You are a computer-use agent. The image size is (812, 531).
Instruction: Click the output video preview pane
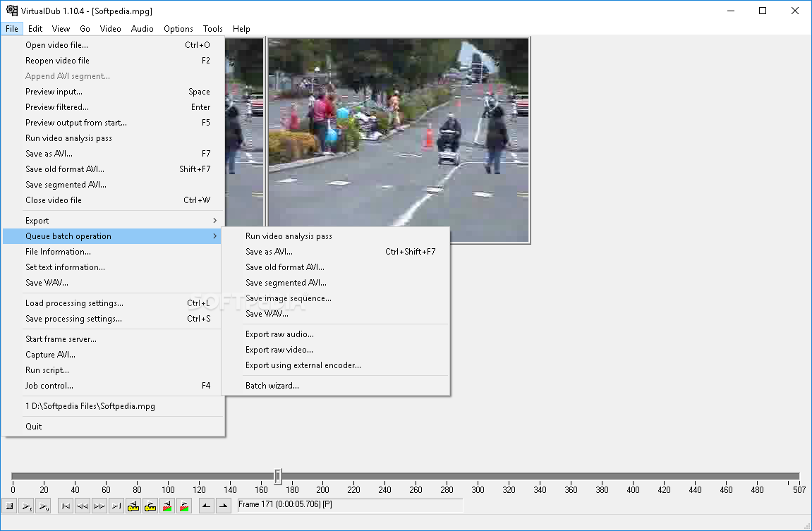(399, 140)
